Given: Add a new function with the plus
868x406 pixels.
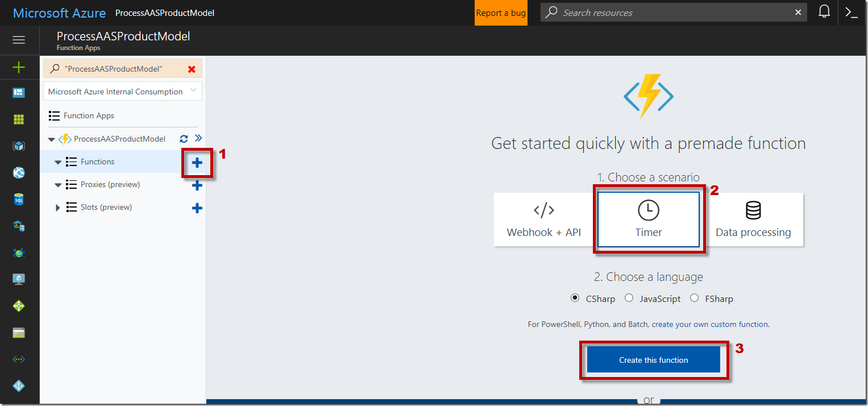Looking at the screenshot, I should coord(197,163).
